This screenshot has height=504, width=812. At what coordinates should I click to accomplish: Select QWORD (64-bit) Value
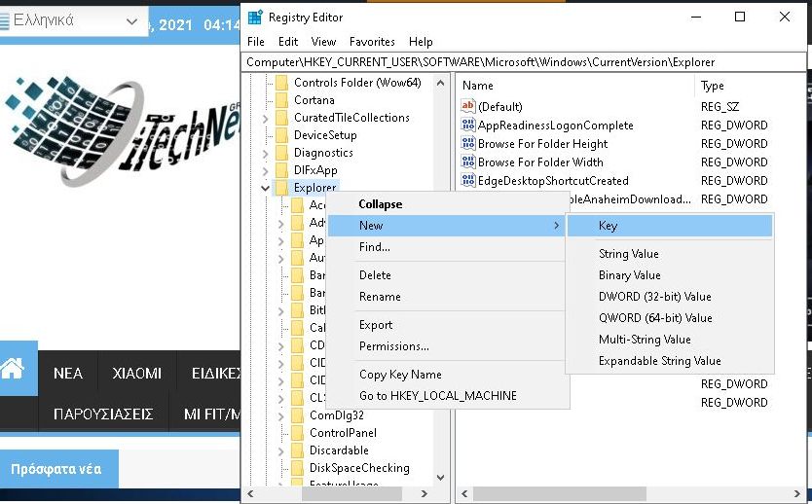(670, 318)
